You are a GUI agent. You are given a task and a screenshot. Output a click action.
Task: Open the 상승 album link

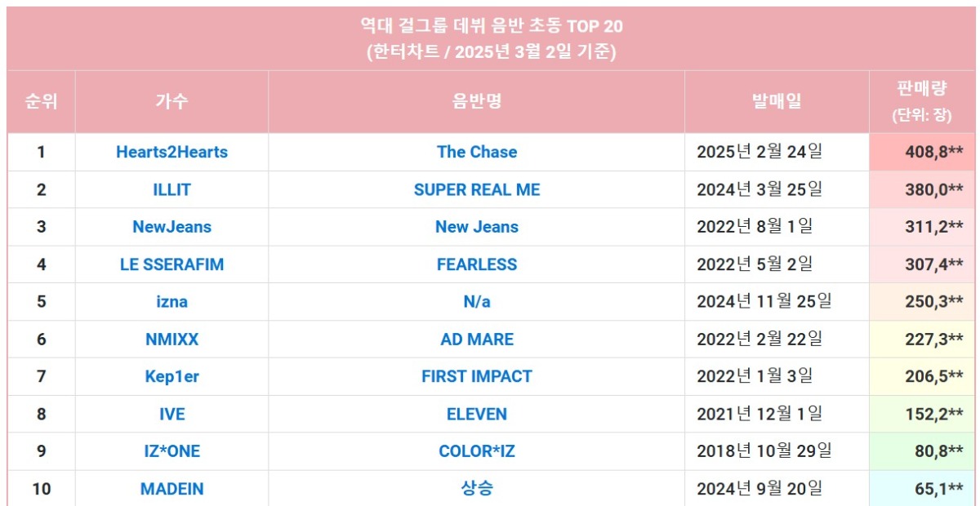point(477,489)
